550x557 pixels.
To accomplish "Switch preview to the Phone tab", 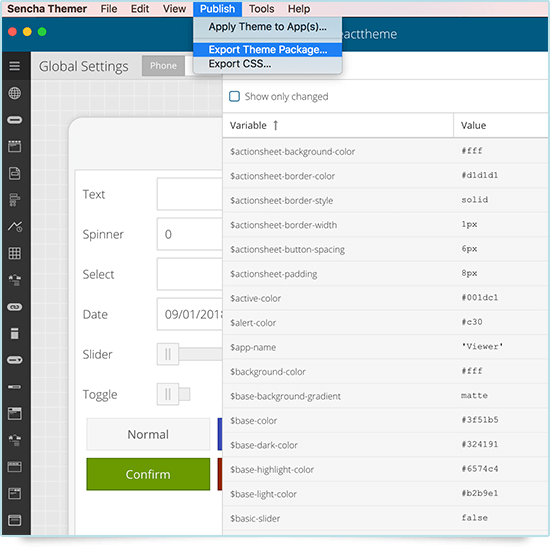I will [x=163, y=66].
